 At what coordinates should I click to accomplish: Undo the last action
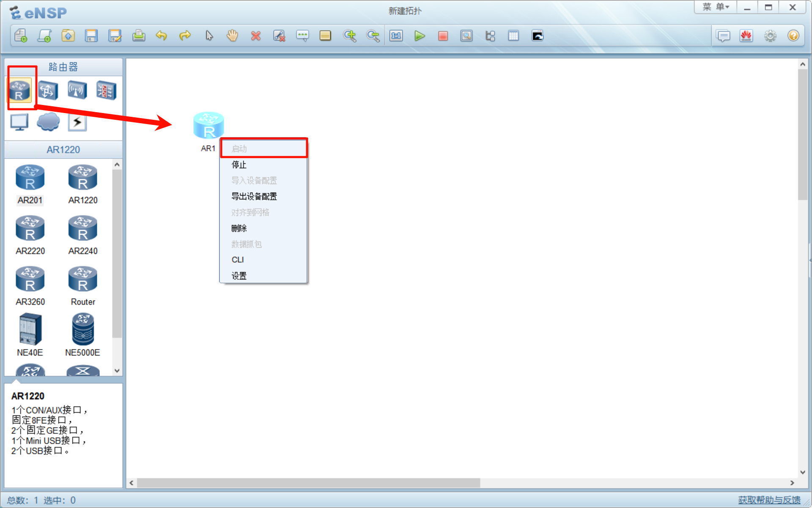pos(162,36)
